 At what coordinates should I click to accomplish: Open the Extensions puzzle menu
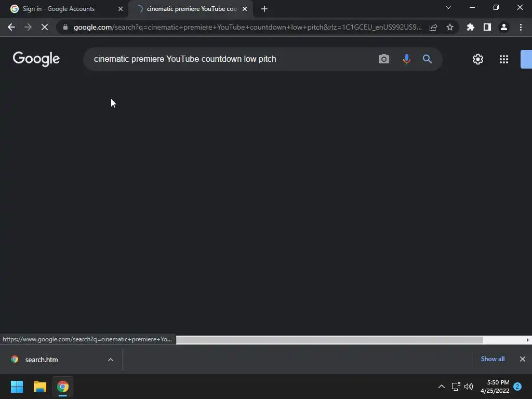pyautogui.click(x=471, y=27)
